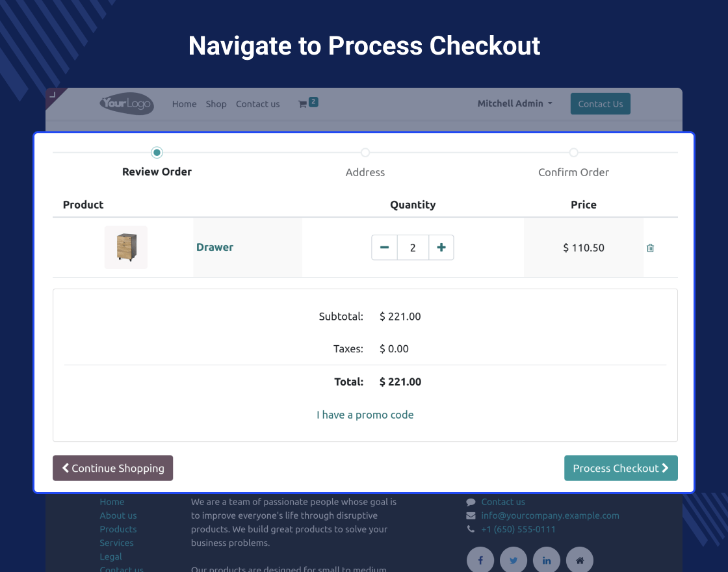Image resolution: width=728 pixels, height=572 pixels.
Task: Go to Home in the top menu
Action: click(185, 104)
